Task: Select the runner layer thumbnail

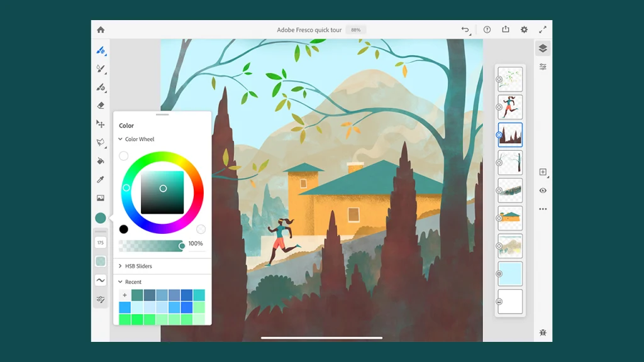Action: 510,107
